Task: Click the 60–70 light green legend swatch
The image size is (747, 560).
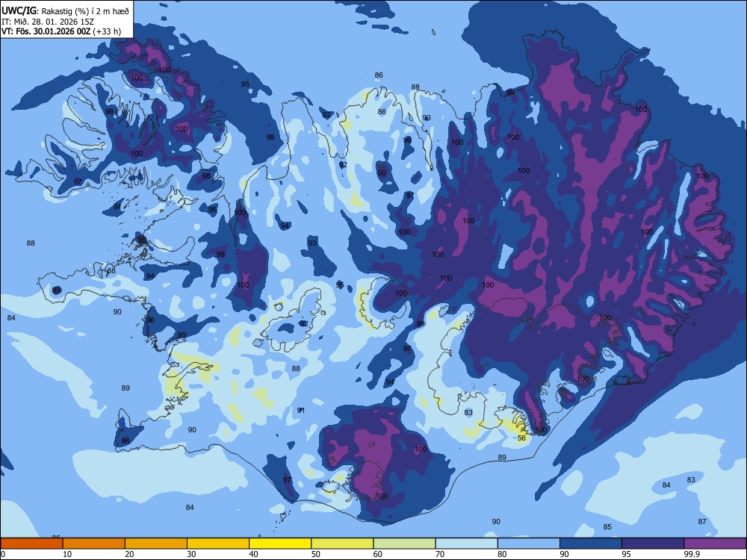Action: [x=404, y=544]
